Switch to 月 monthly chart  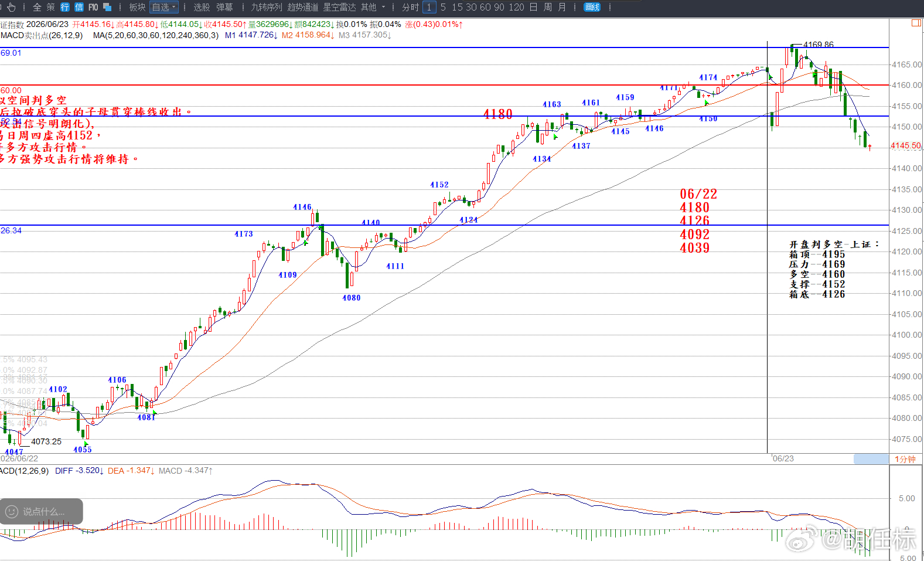[562, 7]
